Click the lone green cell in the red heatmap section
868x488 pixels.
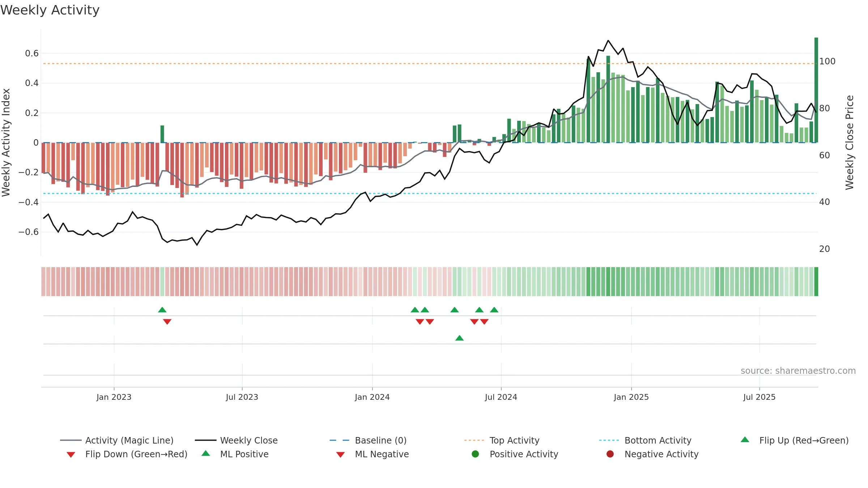tap(162, 282)
